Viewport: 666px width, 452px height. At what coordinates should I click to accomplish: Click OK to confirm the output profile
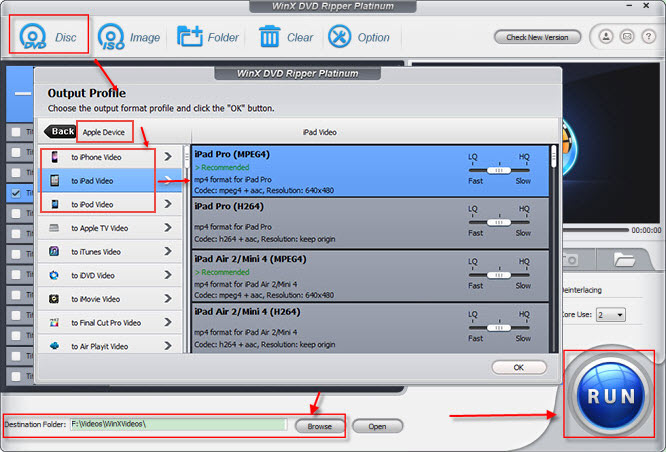[519, 367]
